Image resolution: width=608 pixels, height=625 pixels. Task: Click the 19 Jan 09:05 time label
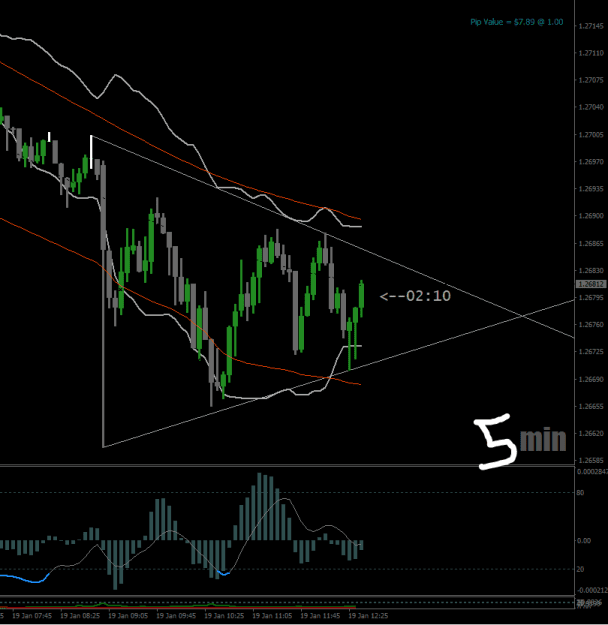point(128,616)
